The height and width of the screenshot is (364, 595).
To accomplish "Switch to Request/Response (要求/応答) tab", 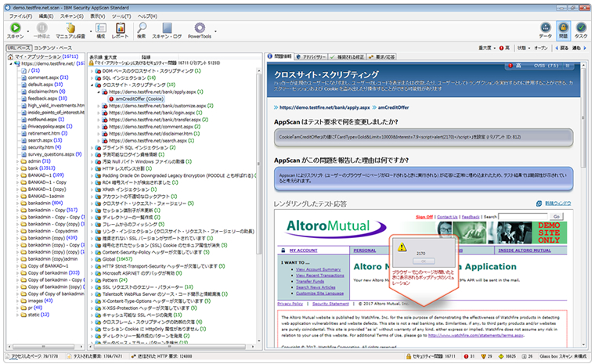I will [382, 56].
